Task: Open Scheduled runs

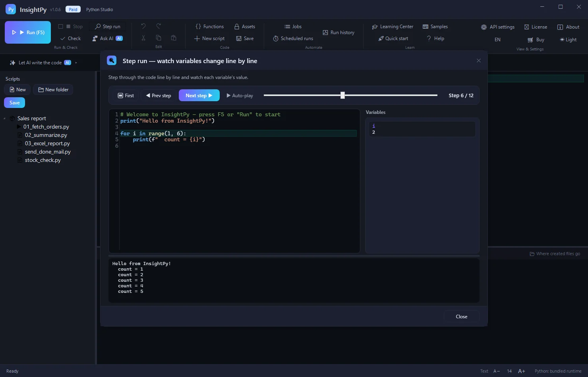Action: click(293, 38)
